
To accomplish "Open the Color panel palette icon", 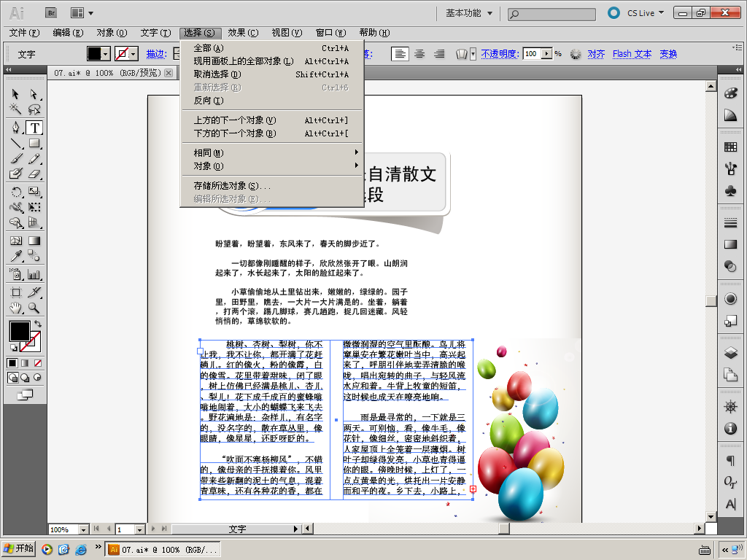I will [x=730, y=93].
